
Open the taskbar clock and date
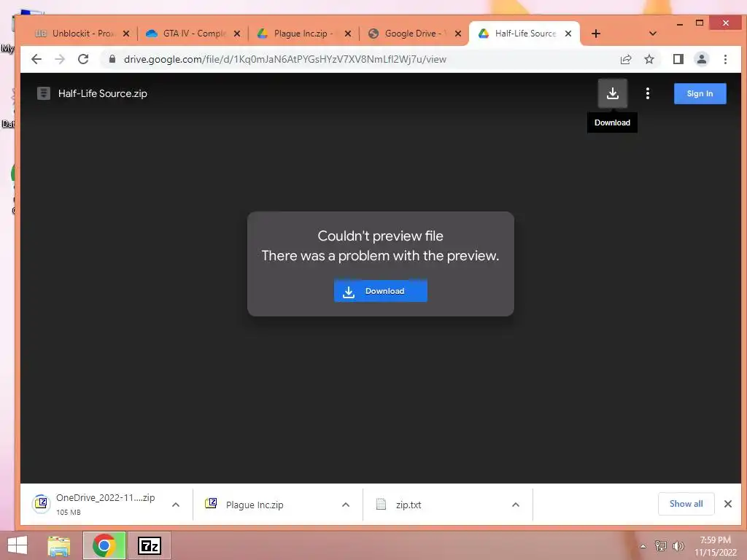coord(715,546)
